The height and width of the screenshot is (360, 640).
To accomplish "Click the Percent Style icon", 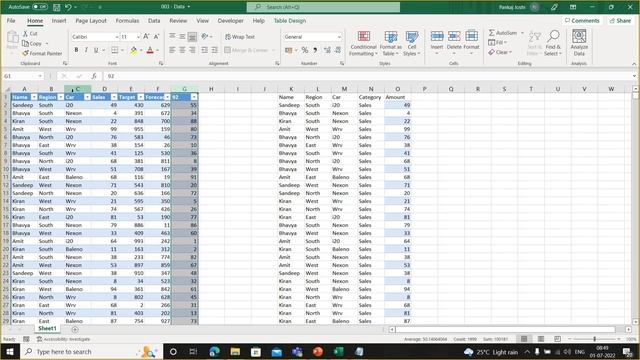I will [x=304, y=50].
